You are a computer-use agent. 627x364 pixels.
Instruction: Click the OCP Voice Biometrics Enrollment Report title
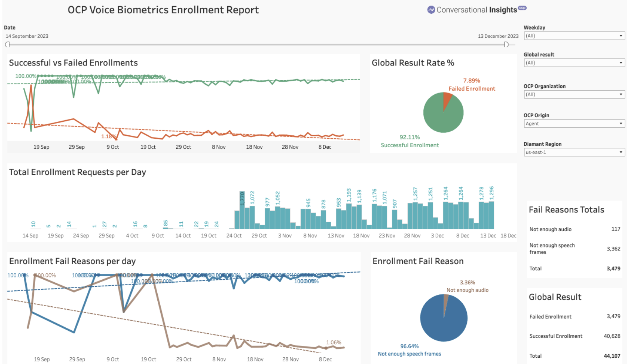[x=163, y=10]
